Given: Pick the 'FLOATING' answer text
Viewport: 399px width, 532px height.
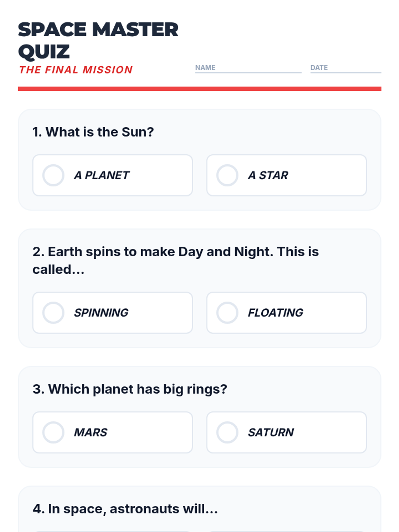Looking at the screenshot, I should click(276, 313).
